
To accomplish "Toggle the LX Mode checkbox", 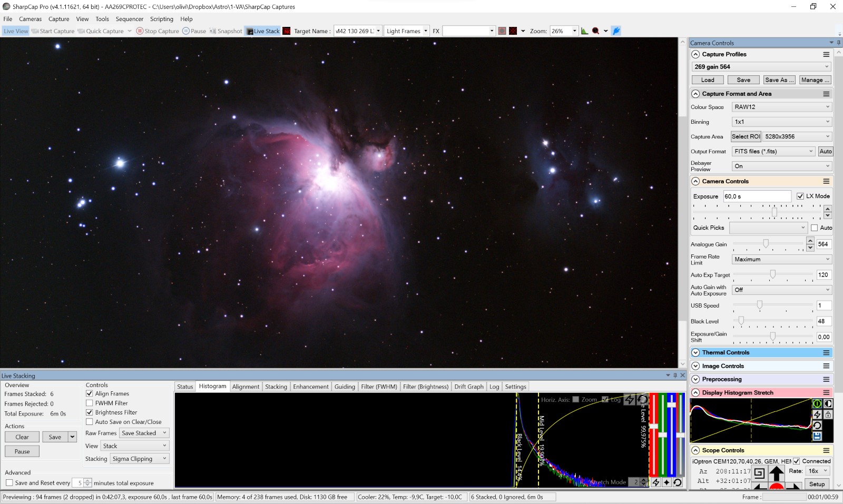I will pos(800,196).
